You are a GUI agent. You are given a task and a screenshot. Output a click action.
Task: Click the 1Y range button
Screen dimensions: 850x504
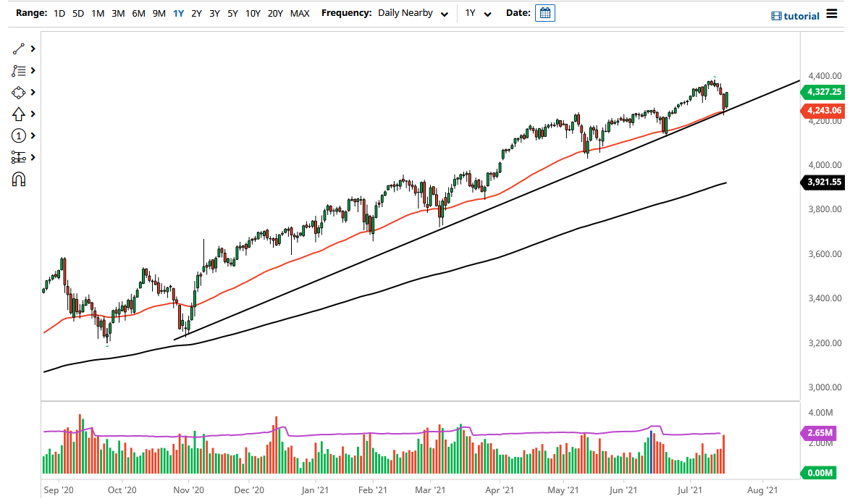178,13
